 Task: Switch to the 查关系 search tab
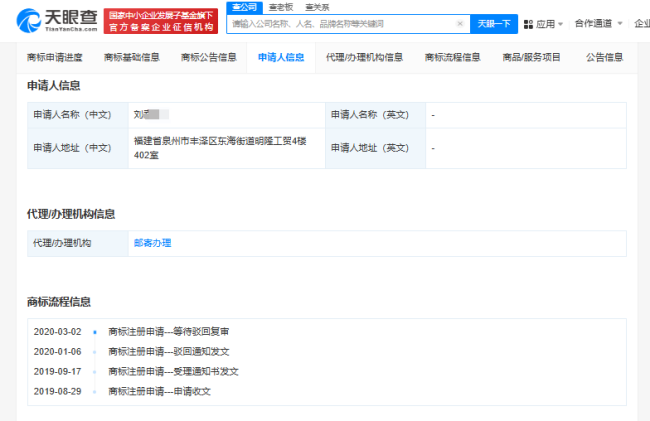tap(317, 7)
